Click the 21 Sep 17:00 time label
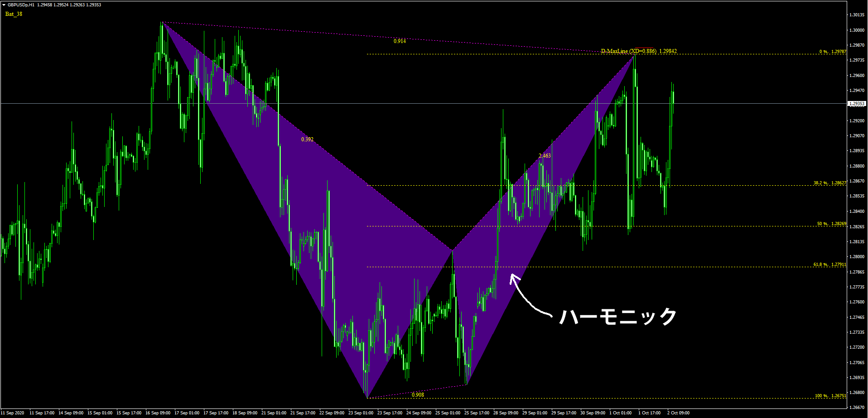868x418 pixels. pos(303,413)
